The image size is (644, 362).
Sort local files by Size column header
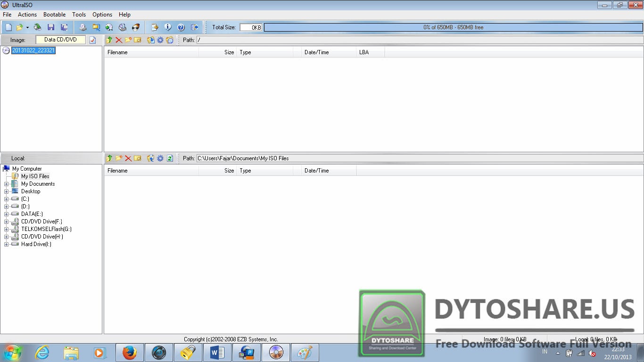(217, 171)
